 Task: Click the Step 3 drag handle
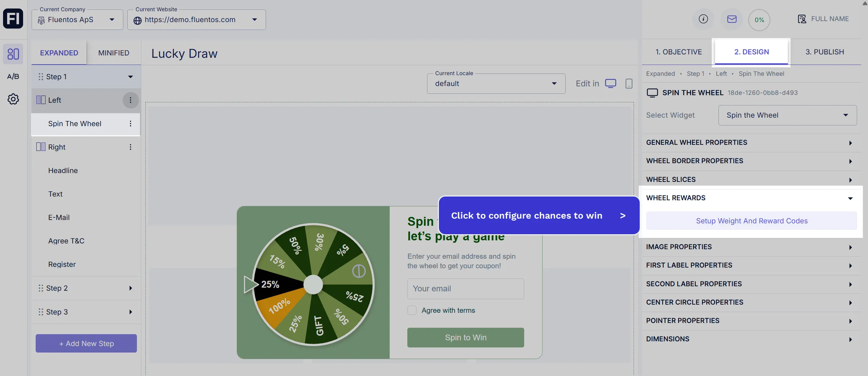tap(41, 312)
